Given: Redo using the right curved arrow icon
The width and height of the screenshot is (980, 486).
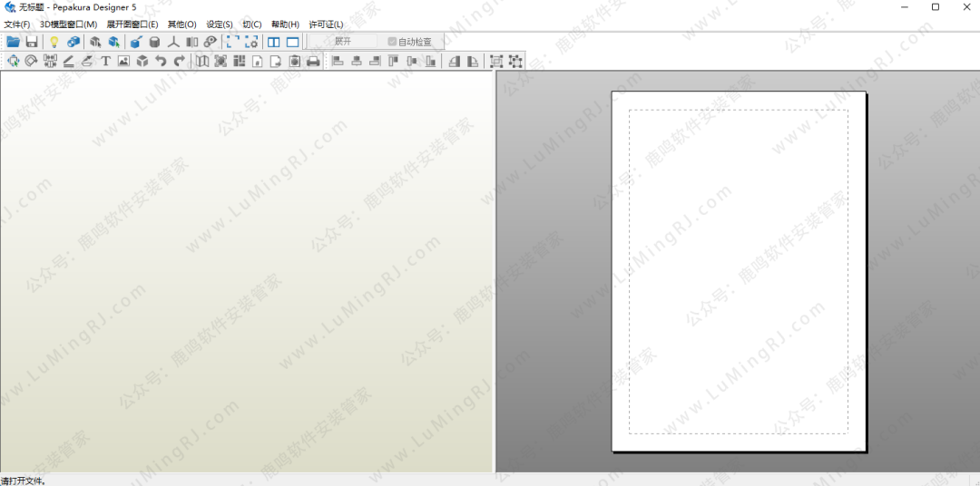Looking at the screenshot, I should click(179, 62).
